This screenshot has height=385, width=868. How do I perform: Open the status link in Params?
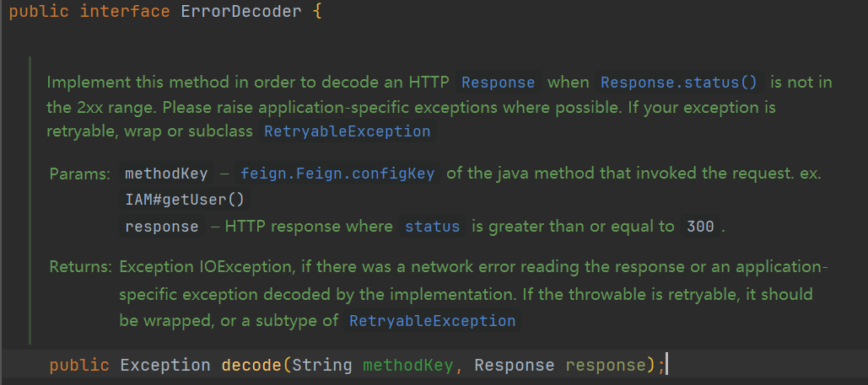pyautogui.click(x=432, y=227)
